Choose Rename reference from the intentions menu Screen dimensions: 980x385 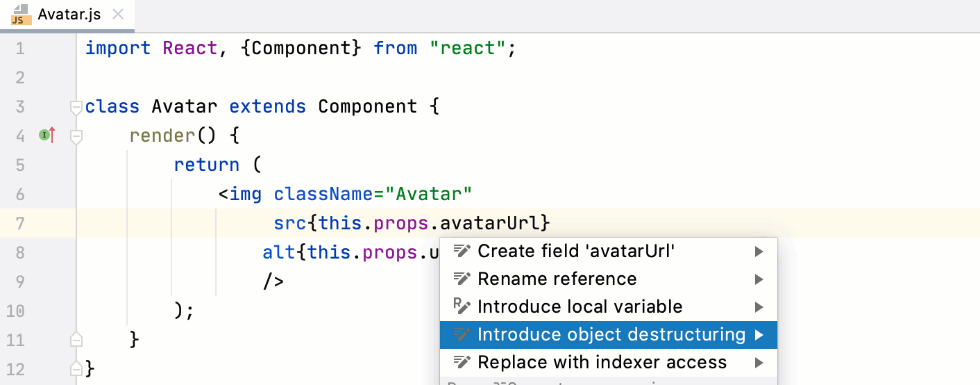(557, 279)
